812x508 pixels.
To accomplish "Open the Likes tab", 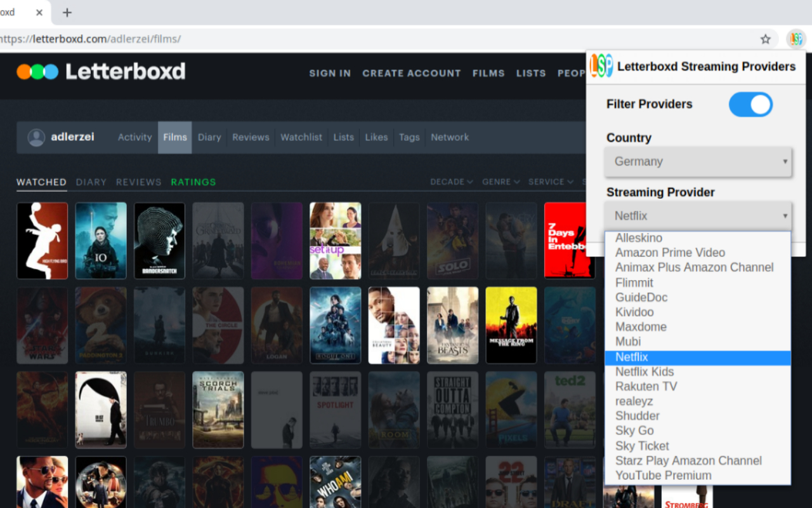I will 376,137.
